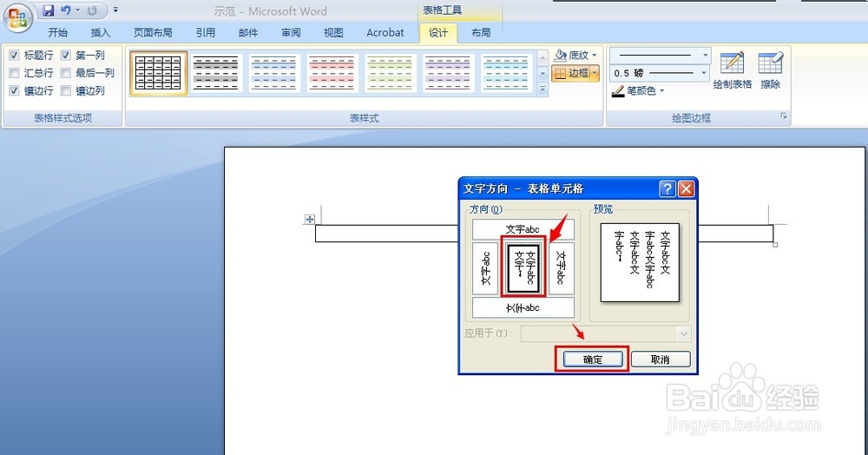Enable the 最后一列 checkbox
868x455 pixels.
tap(66, 73)
